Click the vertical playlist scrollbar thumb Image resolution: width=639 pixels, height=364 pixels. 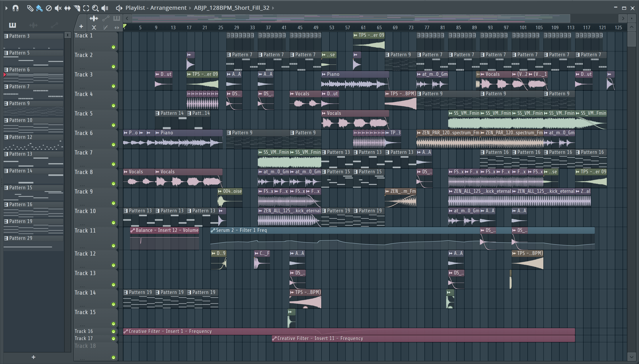tap(632, 39)
